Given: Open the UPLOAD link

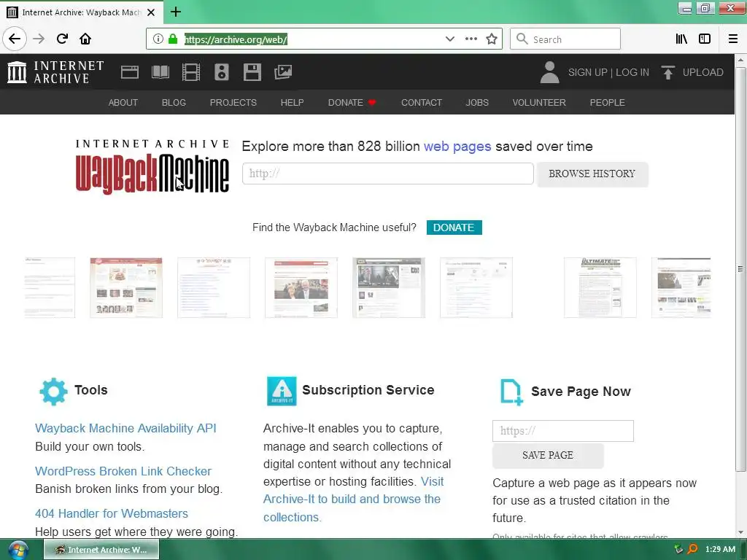Looking at the screenshot, I should tap(703, 72).
